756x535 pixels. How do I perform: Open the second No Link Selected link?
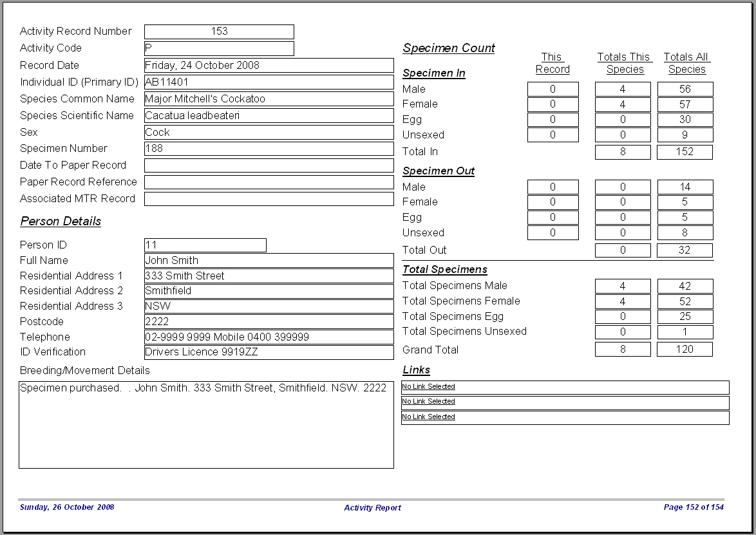pyautogui.click(x=429, y=402)
